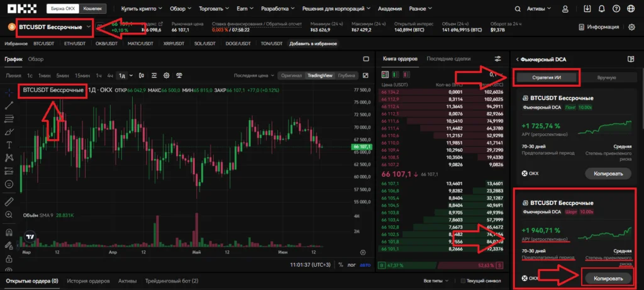Go back from Фьючерсный DCA panel

518,60
